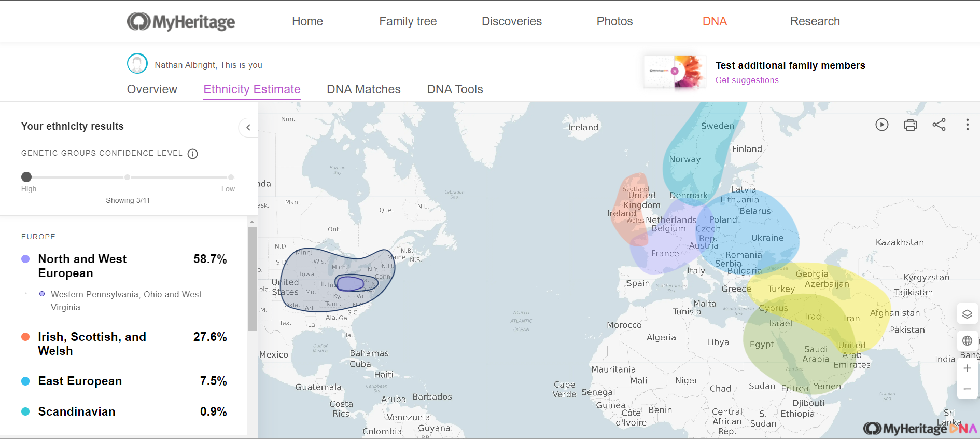
Task: Go to the MyHeritage logo homepage
Action: tap(181, 21)
